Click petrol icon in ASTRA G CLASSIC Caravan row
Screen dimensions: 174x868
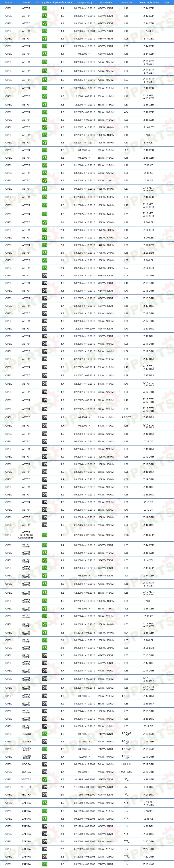pos(44,535)
